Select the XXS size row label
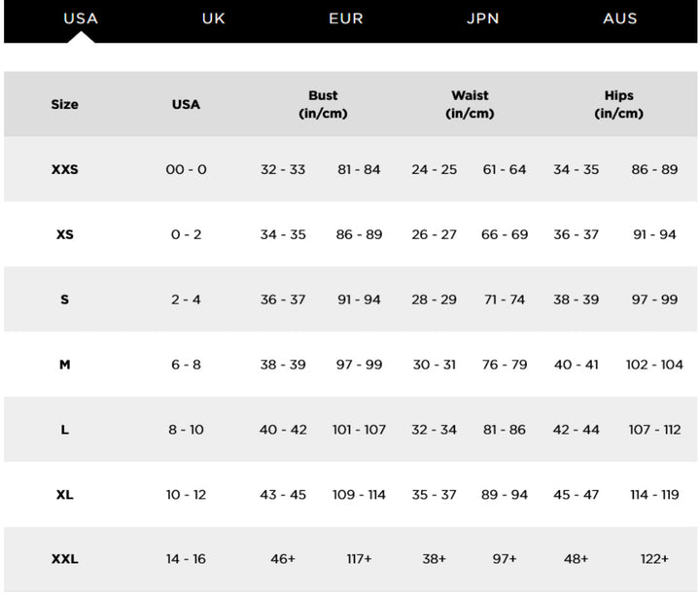Image resolution: width=700 pixels, height=596 pixels. pos(64,169)
